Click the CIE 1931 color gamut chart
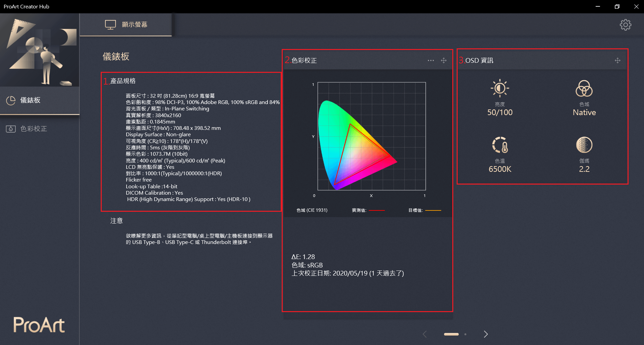This screenshot has height=345, width=644. coord(371,136)
